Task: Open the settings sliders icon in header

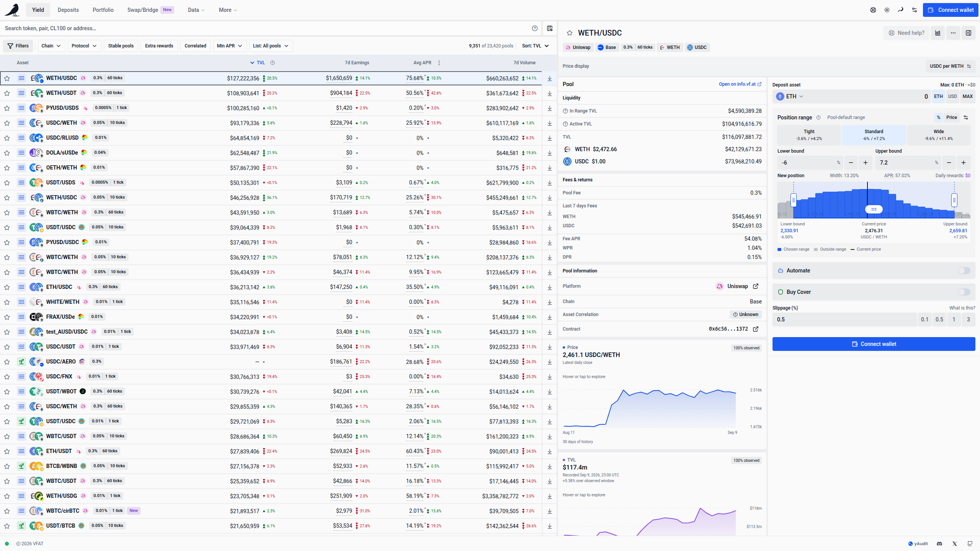Action: point(915,10)
